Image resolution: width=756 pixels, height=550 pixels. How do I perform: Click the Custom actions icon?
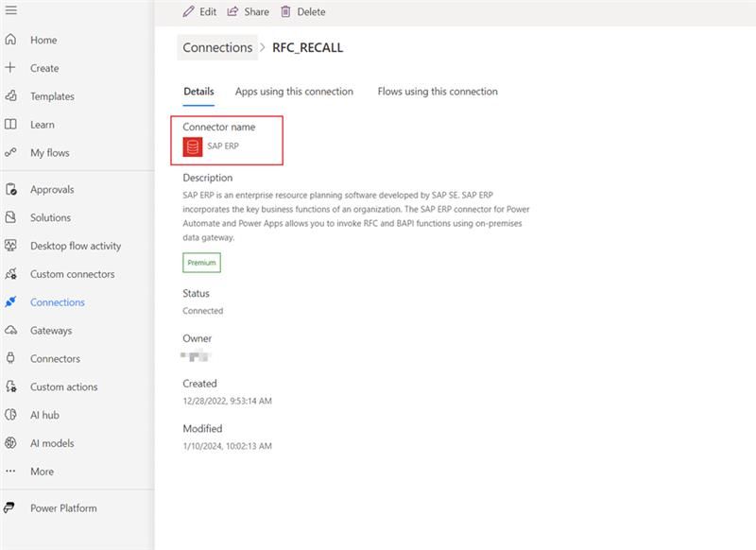pos(10,387)
